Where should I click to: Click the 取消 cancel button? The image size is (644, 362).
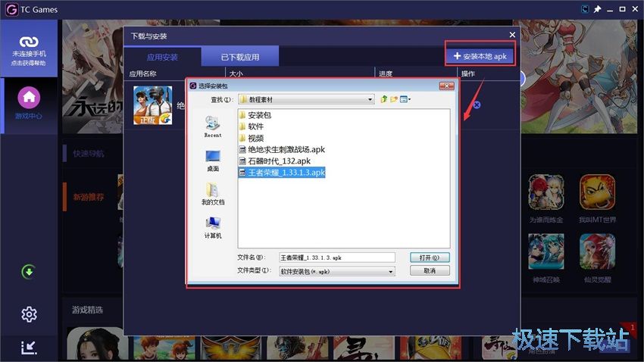point(430,270)
